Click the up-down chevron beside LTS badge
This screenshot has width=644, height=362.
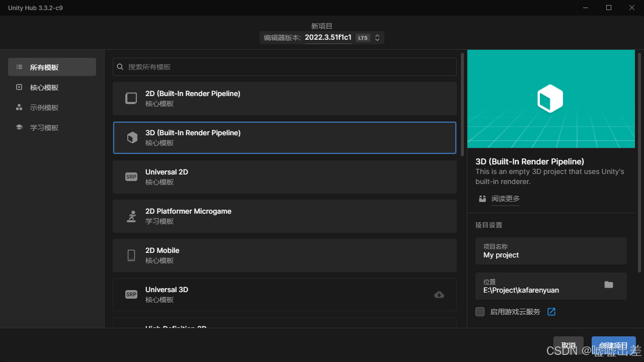pos(377,38)
